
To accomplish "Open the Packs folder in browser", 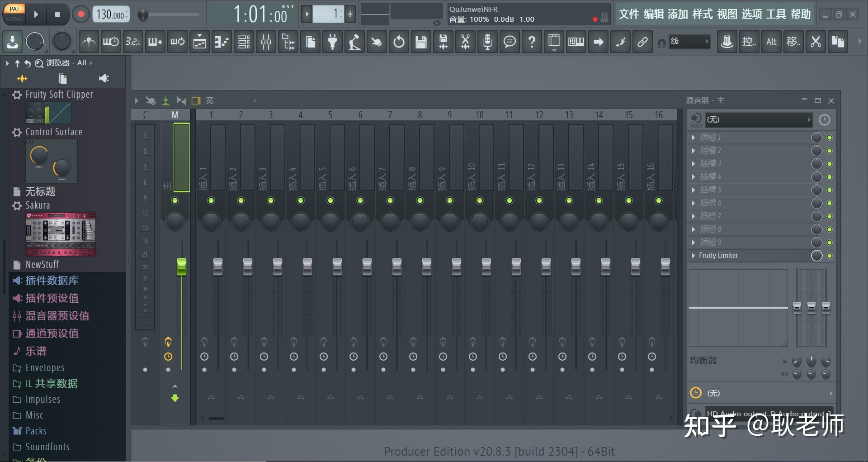I will point(36,431).
